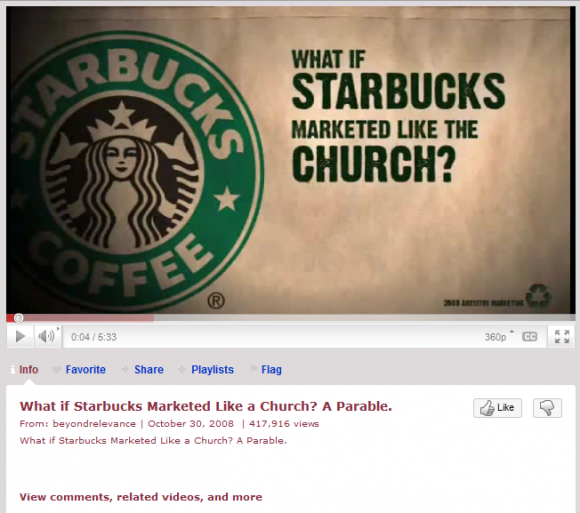Screen dimensions: 580x513
Task: Play the Starbucks video
Action: 20,337
